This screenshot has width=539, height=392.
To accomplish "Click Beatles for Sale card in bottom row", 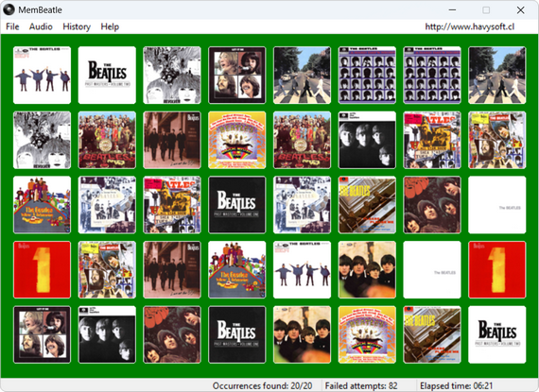I will [x=303, y=334].
